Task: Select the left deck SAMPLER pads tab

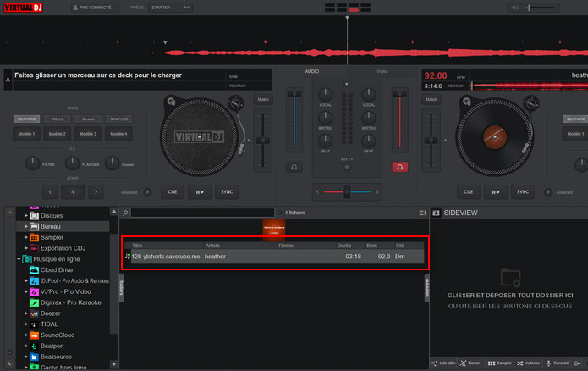Action: (119, 119)
